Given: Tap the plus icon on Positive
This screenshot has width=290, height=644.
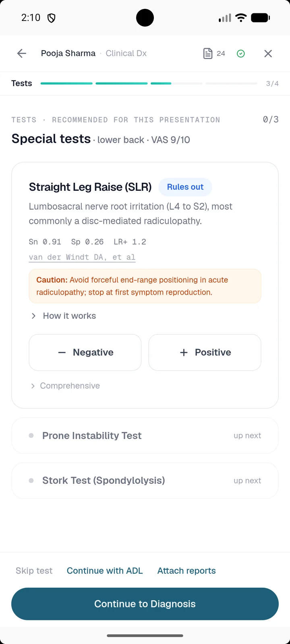Looking at the screenshot, I should pos(184,353).
